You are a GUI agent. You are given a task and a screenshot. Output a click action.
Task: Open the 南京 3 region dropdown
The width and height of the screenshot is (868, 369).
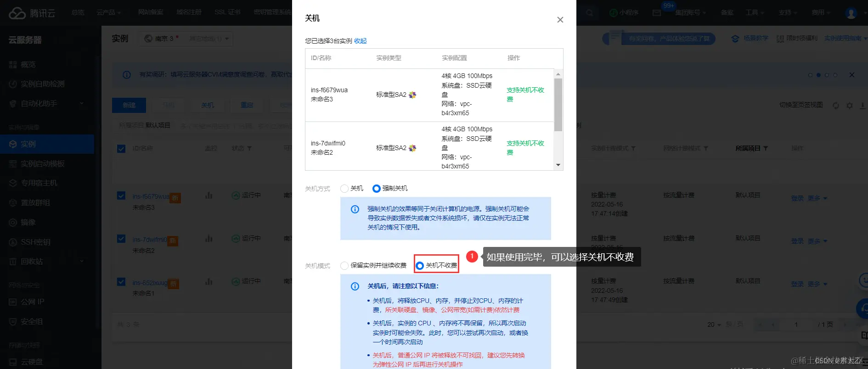coord(186,39)
